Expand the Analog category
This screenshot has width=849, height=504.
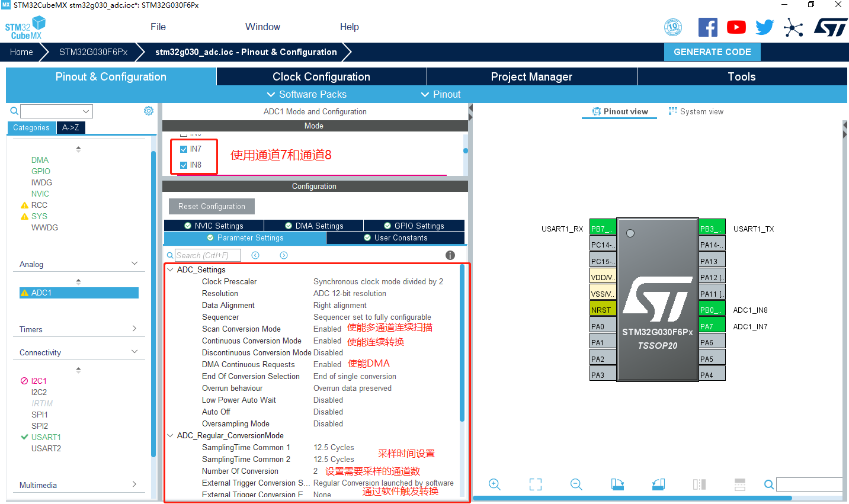coord(134,264)
